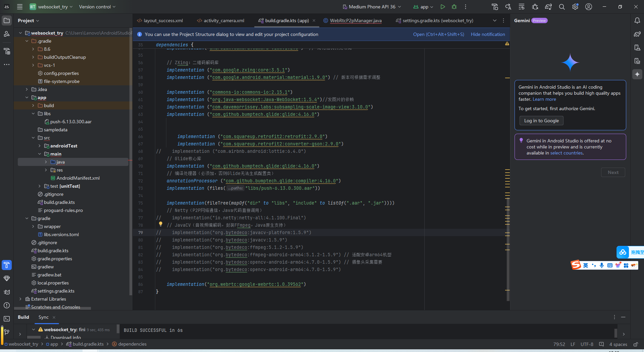Open the select countries link
The image size is (644, 352).
pyautogui.click(x=566, y=153)
